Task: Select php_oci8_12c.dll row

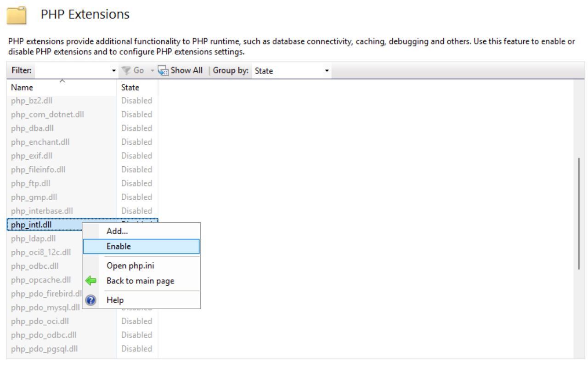Action: [x=45, y=252]
